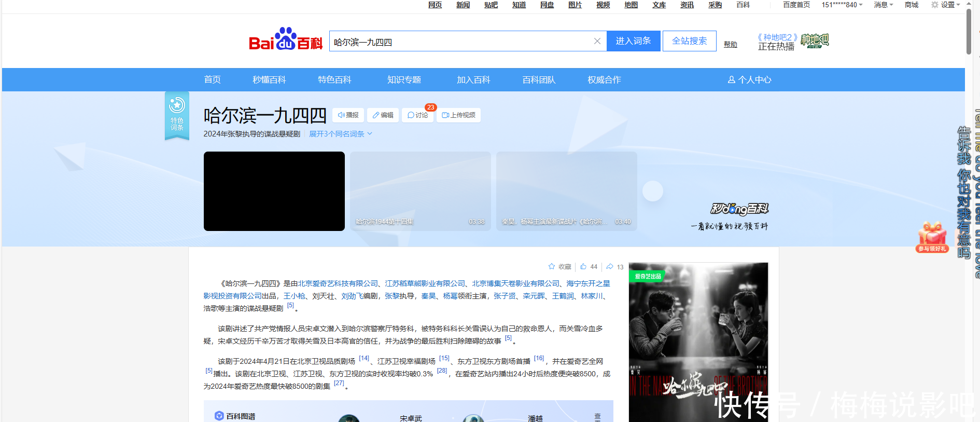Clear the search box with the X icon
Image resolution: width=980 pixels, height=422 pixels.
[x=597, y=42]
